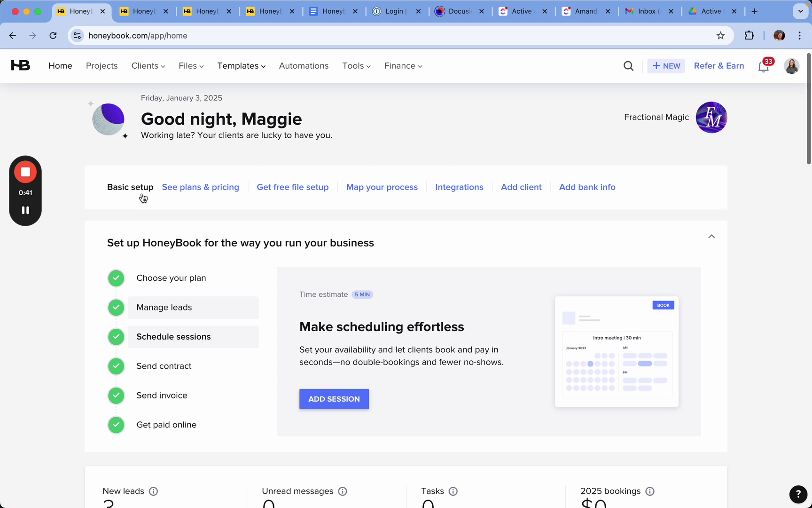The height and width of the screenshot is (508, 812).
Task: Click the NEW button
Action: [666, 66]
